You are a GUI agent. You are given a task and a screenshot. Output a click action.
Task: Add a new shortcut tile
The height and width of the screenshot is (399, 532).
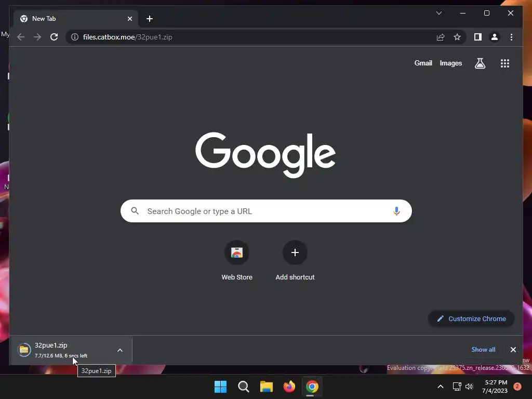coord(295,261)
